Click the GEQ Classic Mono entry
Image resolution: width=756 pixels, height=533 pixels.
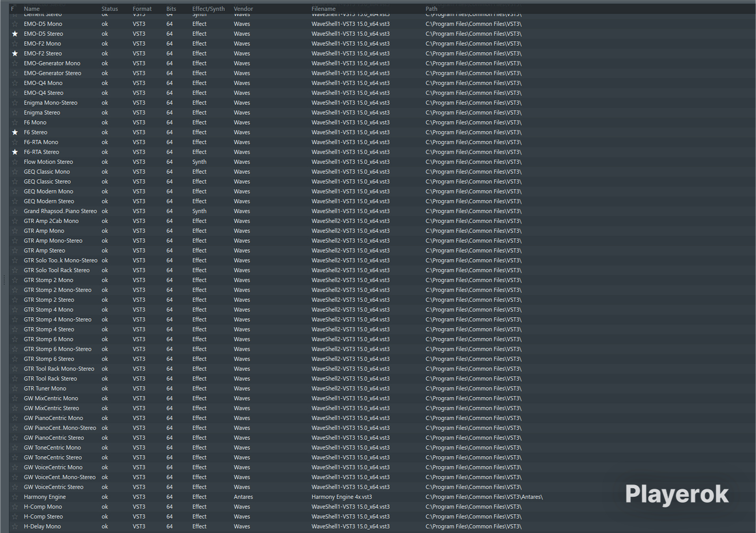coord(47,172)
